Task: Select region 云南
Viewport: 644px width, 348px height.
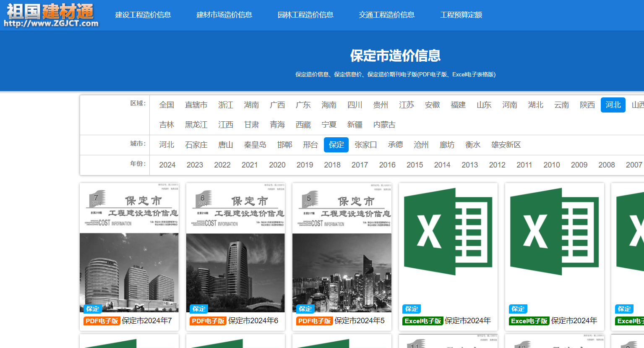Action: [562, 105]
